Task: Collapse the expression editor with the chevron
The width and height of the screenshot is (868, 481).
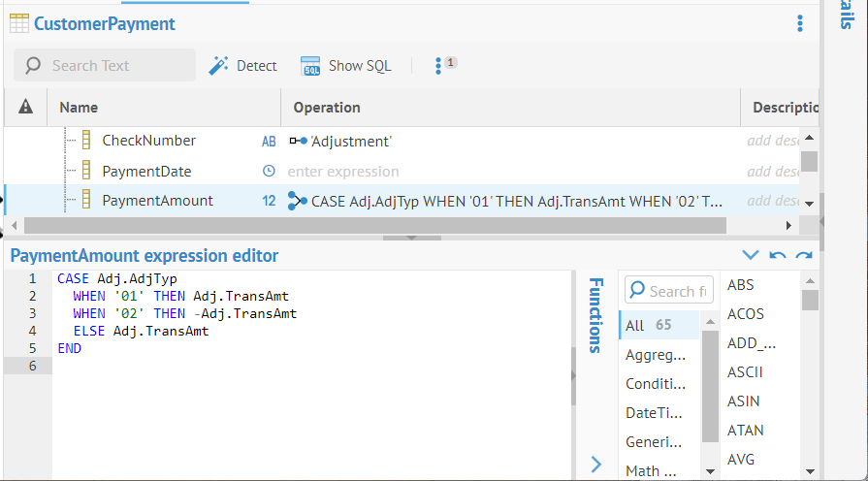Action: (x=750, y=256)
